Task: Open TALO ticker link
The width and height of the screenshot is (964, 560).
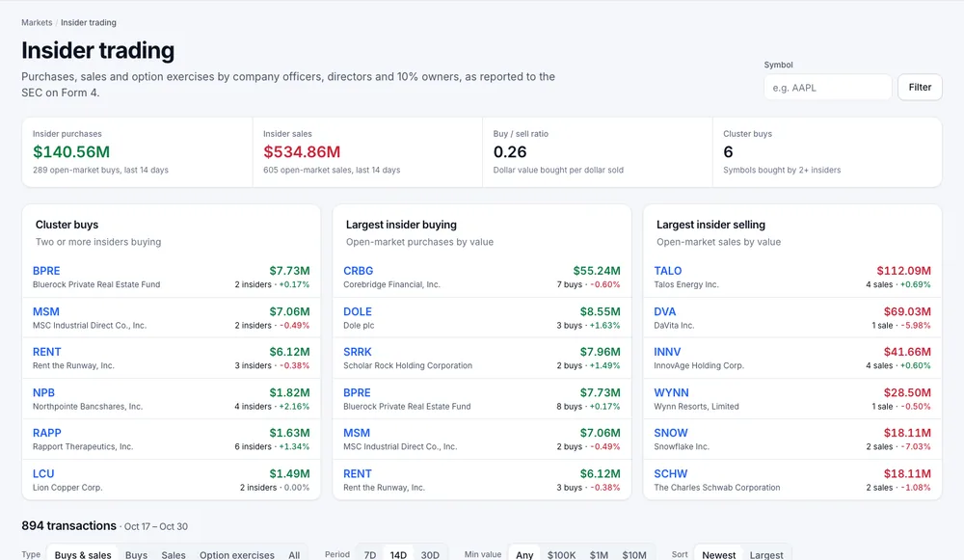Action: coord(668,271)
